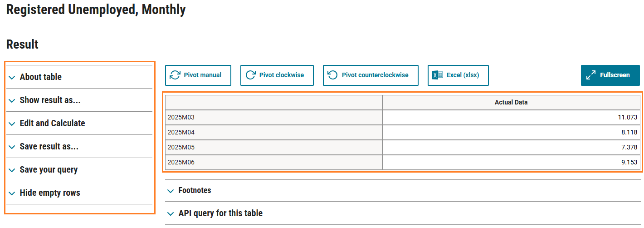Click the chevron beside About table
The height and width of the screenshot is (228, 644).
[12, 78]
